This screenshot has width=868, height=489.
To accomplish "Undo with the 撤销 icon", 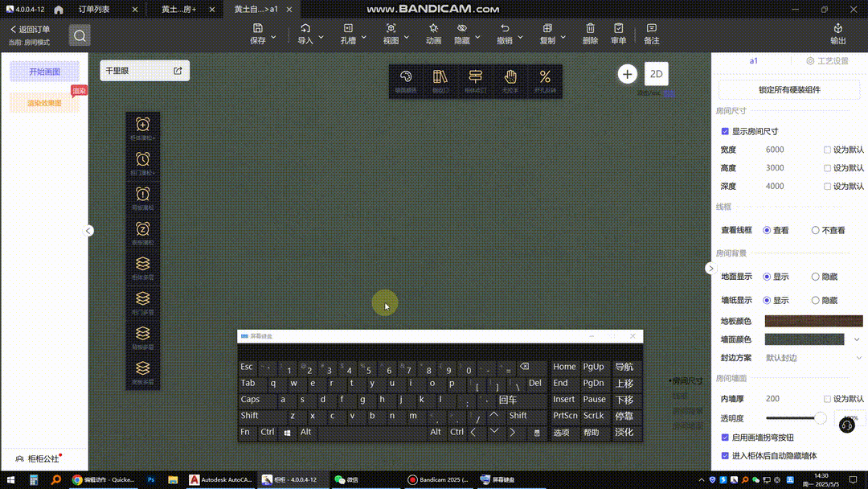I will pos(504,28).
